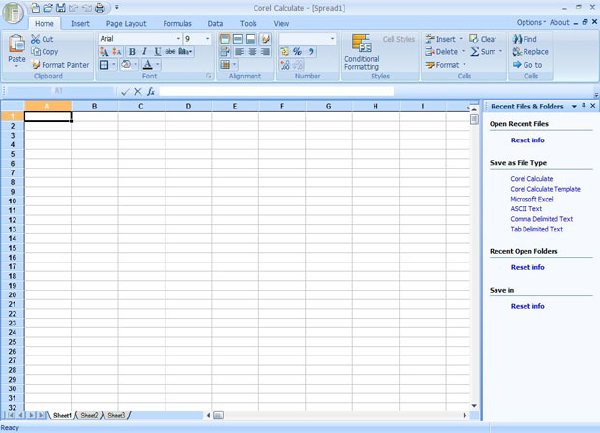Increase font size with the grow font icon
The image size is (600, 433).
tap(104, 52)
